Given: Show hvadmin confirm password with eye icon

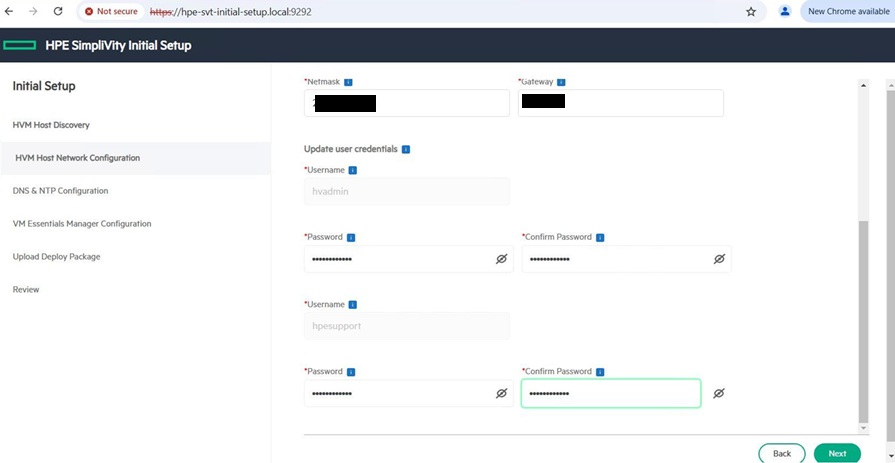Looking at the screenshot, I should pos(719,259).
